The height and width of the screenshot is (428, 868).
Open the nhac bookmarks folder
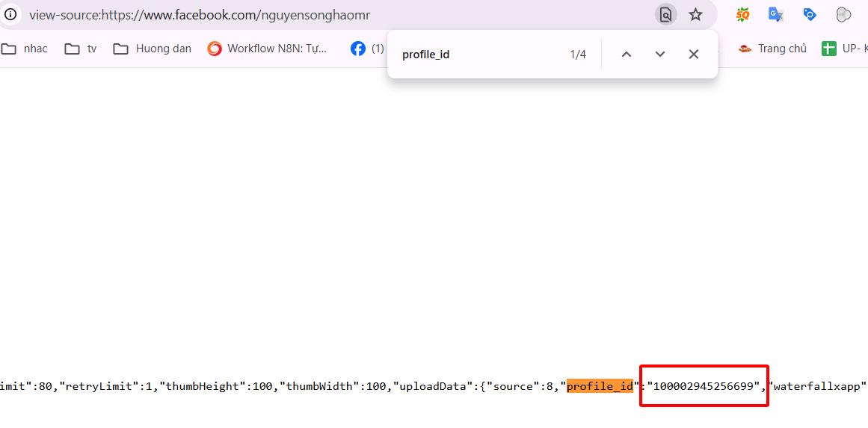25,49
